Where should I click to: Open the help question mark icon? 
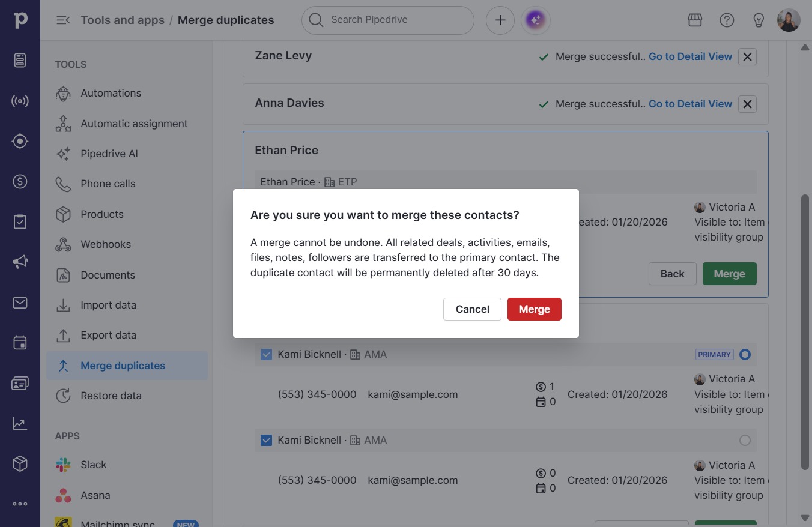727,20
